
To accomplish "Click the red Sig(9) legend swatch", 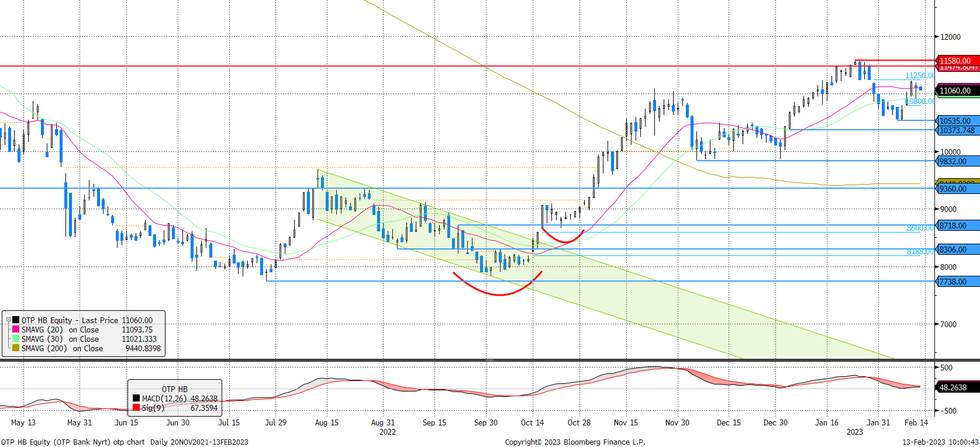I will [x=136, y=408].
